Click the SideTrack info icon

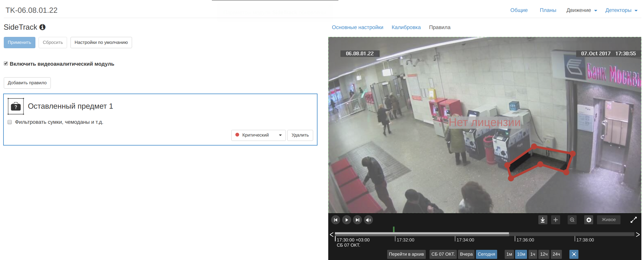(x=42, y=27)
